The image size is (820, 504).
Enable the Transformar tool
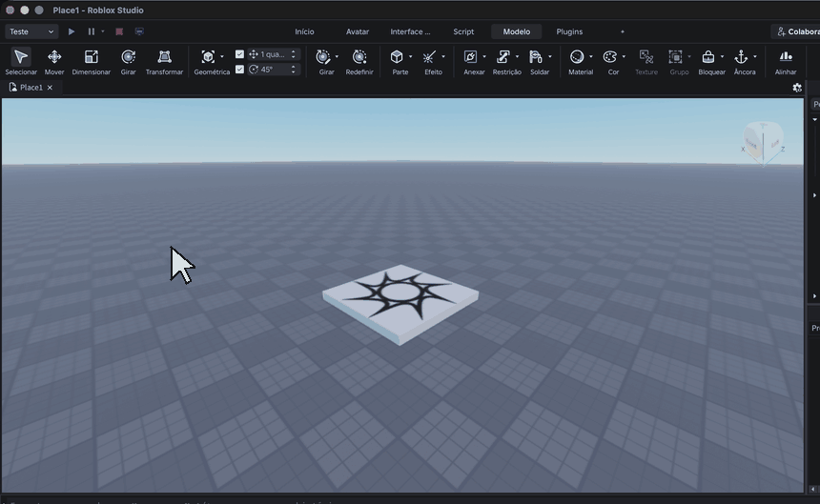(x=164, y=62)
